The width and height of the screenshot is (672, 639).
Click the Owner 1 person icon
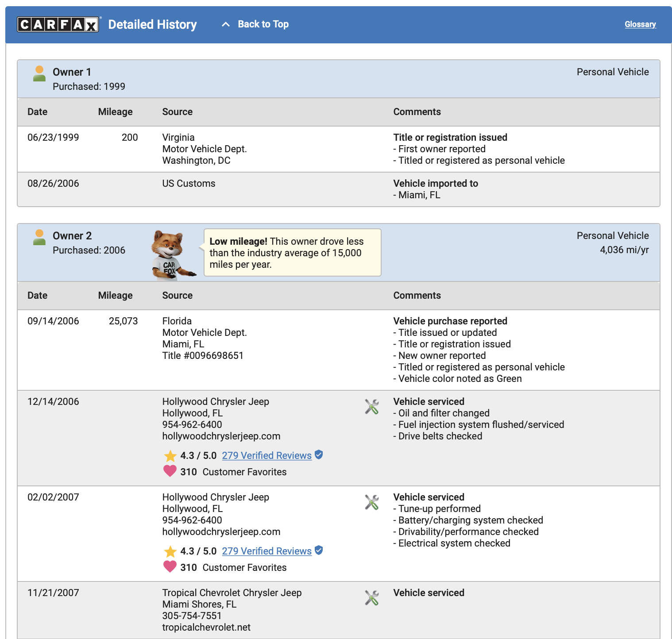pos(39,73)
